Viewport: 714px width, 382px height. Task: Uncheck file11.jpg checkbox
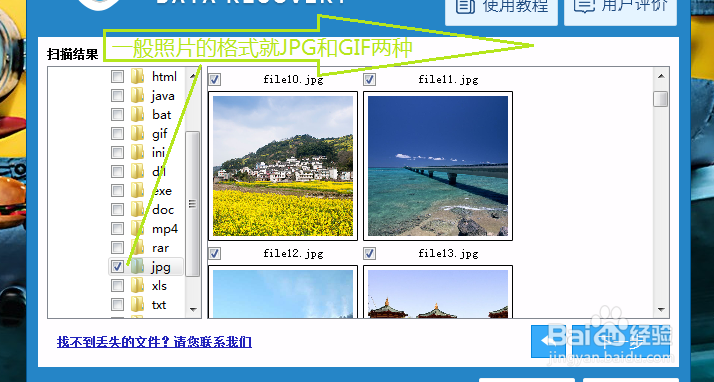point(370,80)
